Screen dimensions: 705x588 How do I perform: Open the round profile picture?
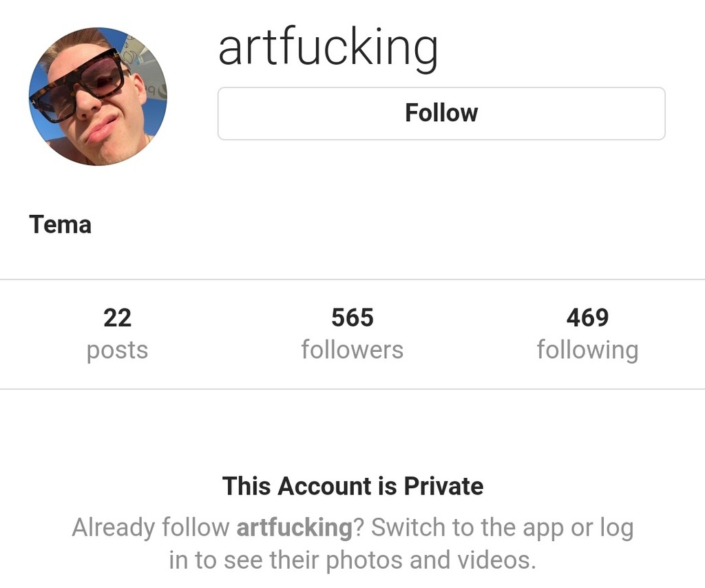[98, 96]
